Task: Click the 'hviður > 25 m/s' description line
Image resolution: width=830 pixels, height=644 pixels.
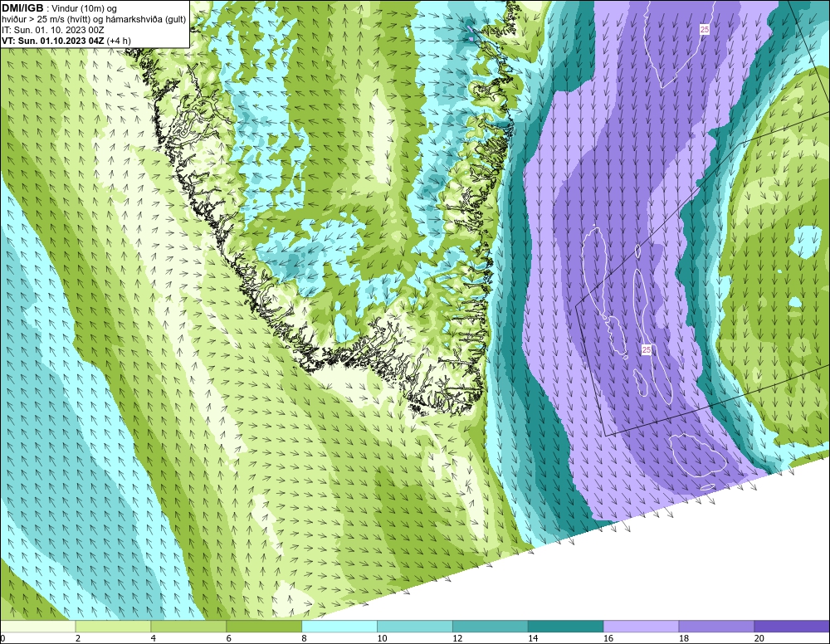Action: point(94,20)
